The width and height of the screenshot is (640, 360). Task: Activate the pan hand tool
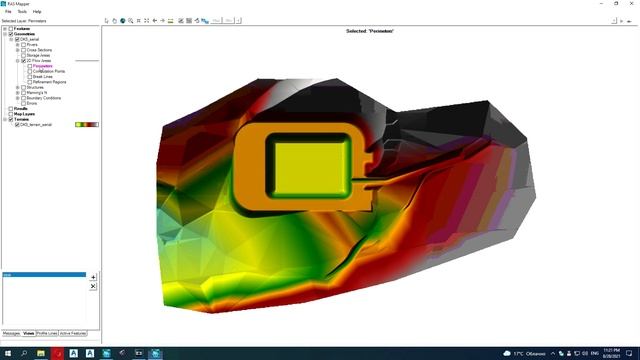(114, 20)
